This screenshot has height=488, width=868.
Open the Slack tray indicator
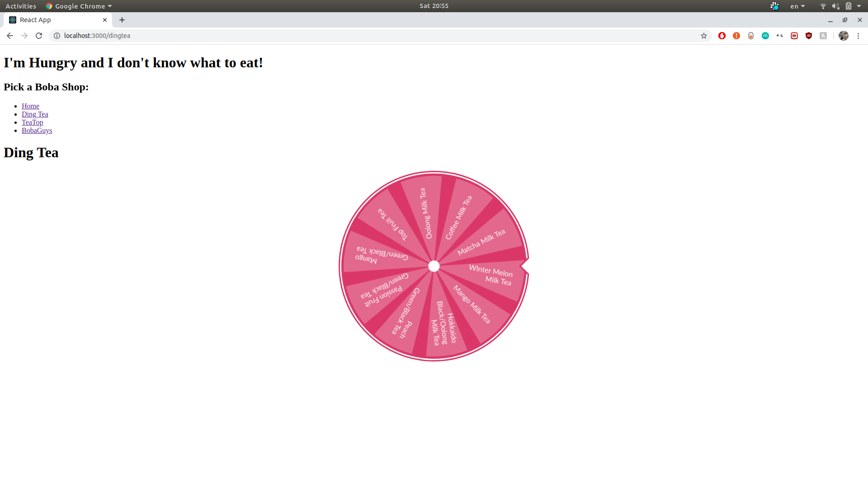pyautogui.click(x=774, y=6)
